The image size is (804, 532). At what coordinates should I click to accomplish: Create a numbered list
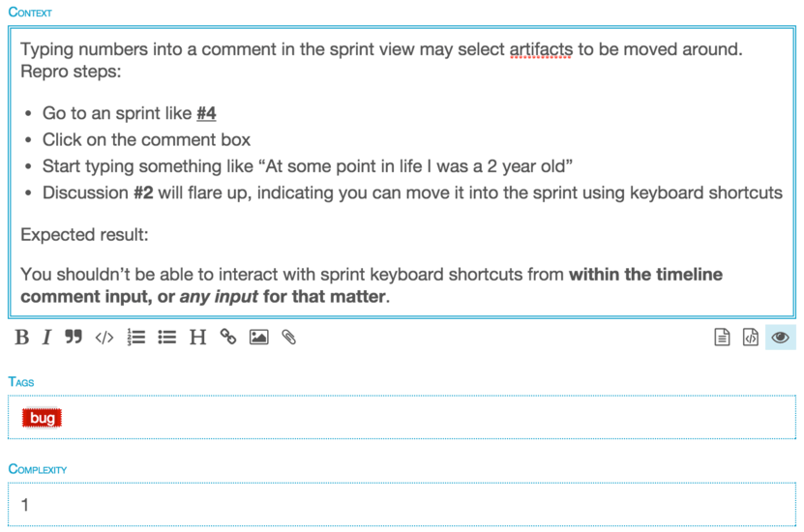point(136,337)
